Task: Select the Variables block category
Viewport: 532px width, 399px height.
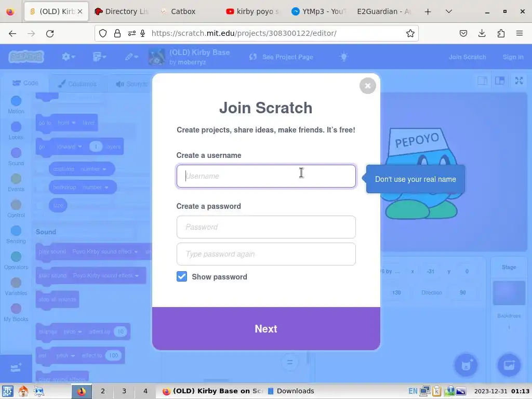Action: (16, 287)
